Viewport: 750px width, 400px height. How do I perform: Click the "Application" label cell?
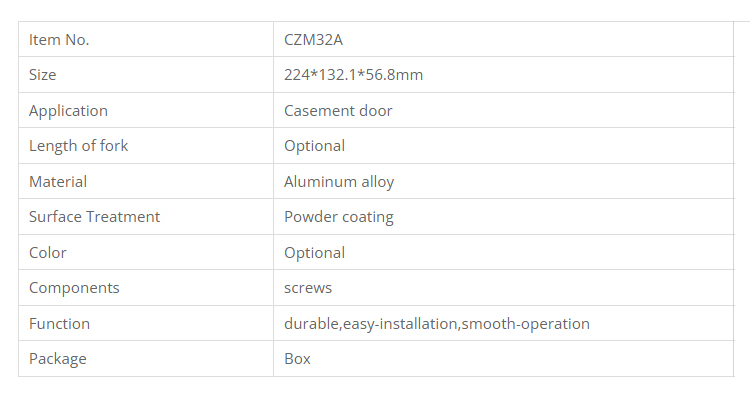[68, 111]
